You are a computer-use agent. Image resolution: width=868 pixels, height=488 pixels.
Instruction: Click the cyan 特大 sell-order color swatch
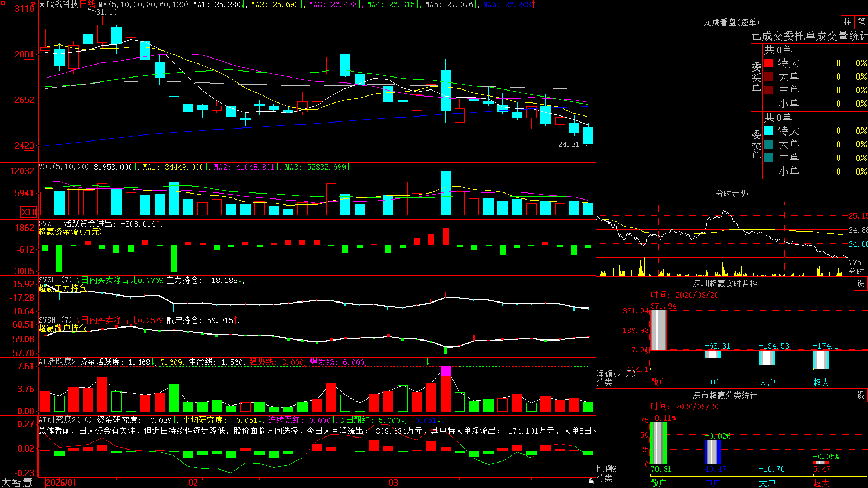[768, 131]
